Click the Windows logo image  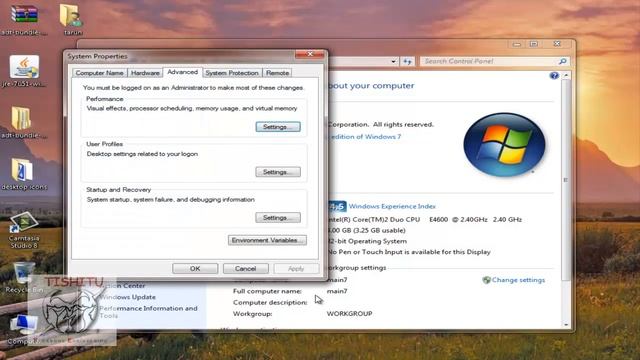coord(504,144)
